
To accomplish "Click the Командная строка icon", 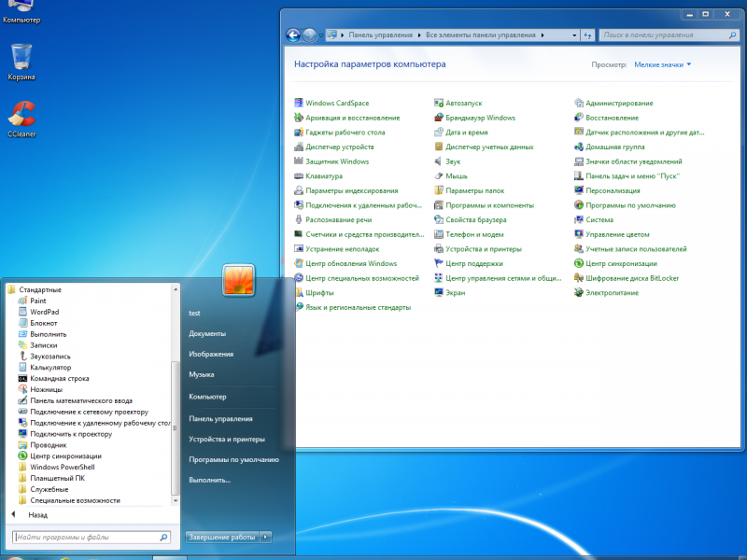I will pos(22,378).
